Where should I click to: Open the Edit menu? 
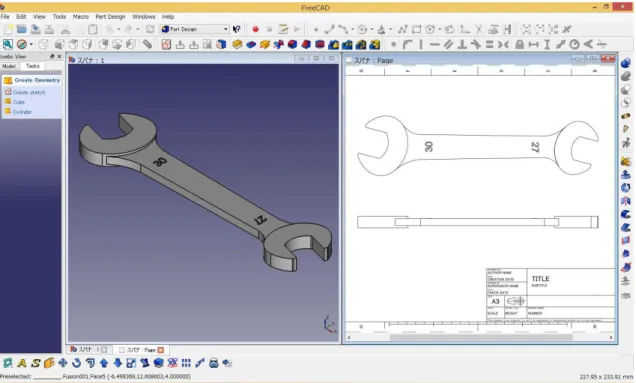click(x=21, y=17)
